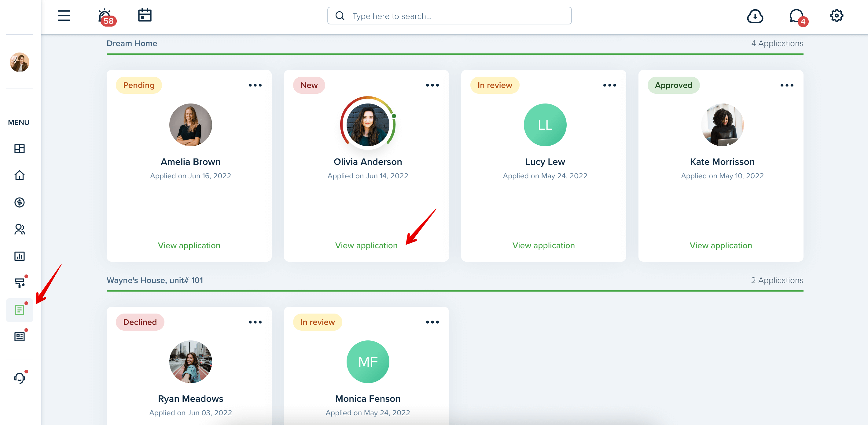Click Monica Fenson's In review badge

318,322
